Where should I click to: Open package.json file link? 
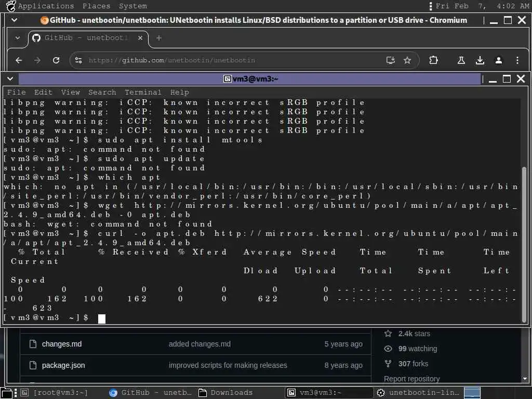point(63,365)
